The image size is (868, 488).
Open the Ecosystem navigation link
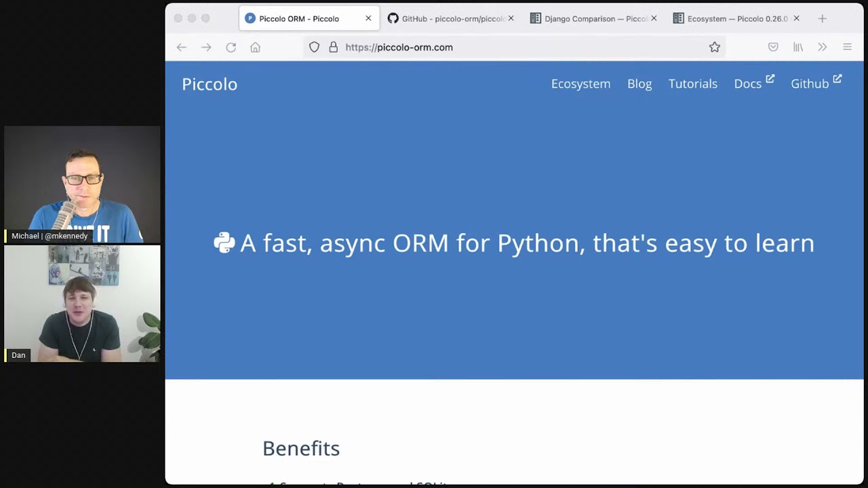(x=580, y=83)
